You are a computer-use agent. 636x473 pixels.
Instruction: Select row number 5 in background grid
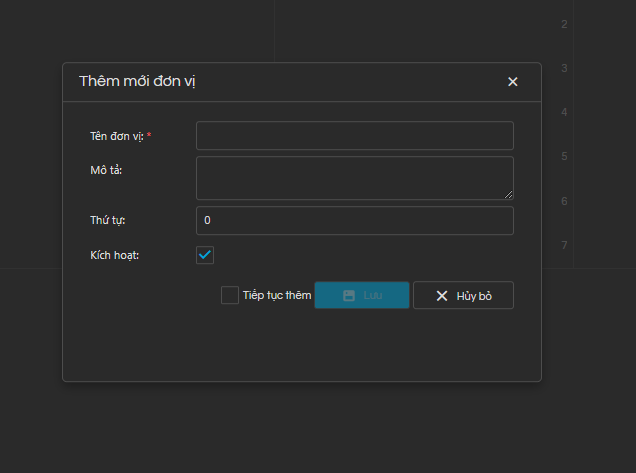coord(565,157)
